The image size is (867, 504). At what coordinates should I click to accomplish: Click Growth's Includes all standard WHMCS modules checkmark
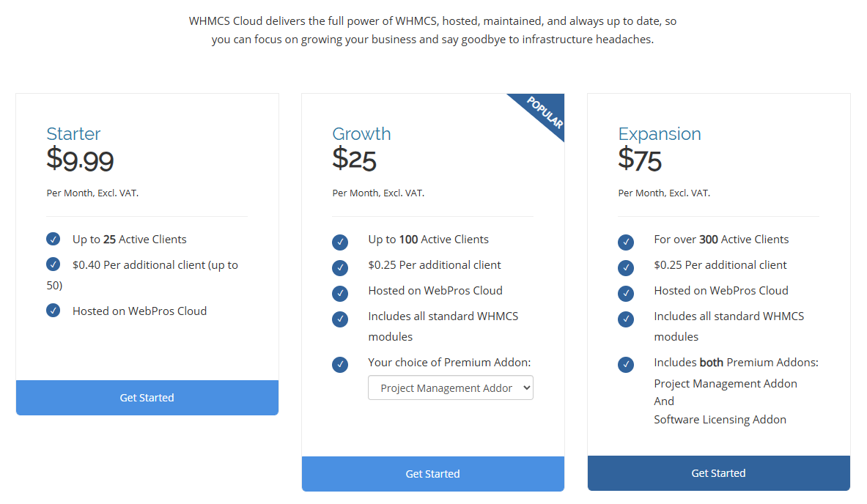click(x=340, y=319)
